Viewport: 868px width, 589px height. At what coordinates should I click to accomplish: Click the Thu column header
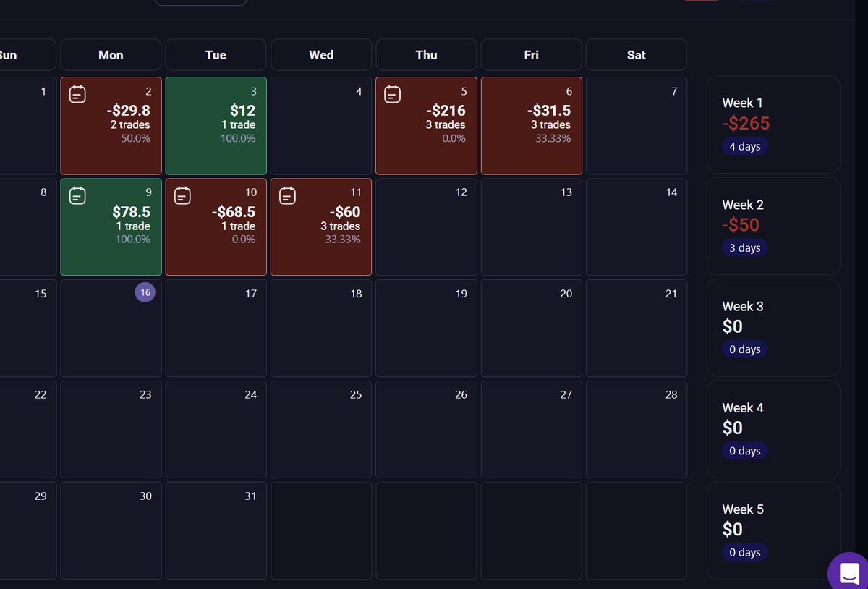426,55
